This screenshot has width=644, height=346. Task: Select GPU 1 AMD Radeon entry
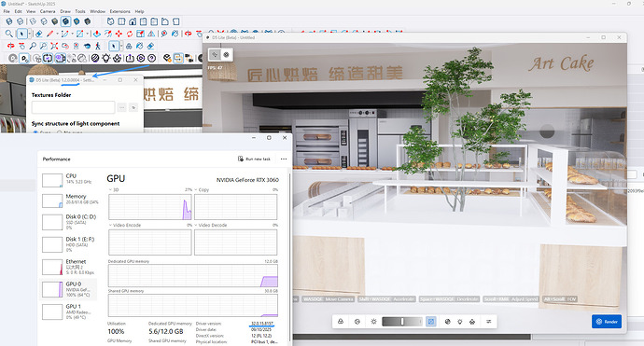[x=68, y=311]
